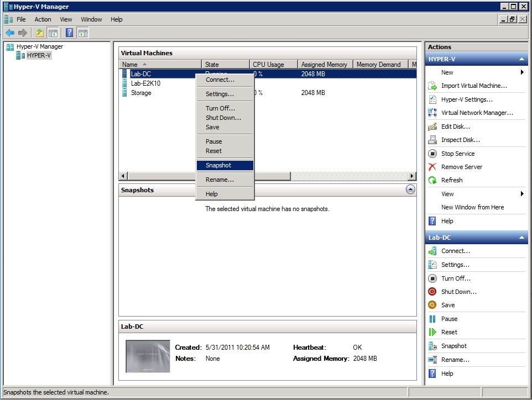Click the red X Remove Server icon
The width and height of the screenshot is (532, 400).
[x=432, y=167]
